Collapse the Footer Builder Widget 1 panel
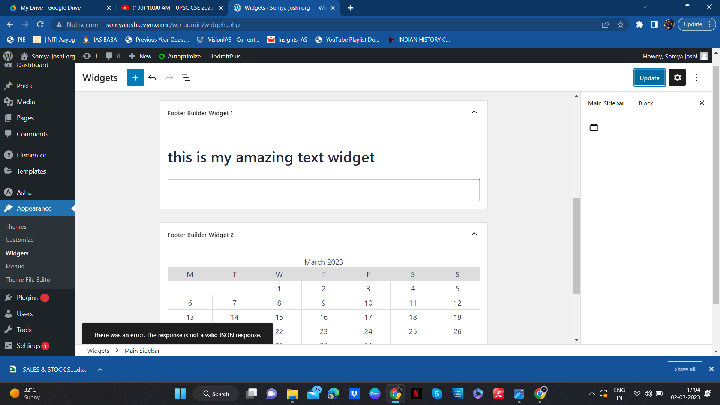Screen dimensions: 720x405 point(473,113)
